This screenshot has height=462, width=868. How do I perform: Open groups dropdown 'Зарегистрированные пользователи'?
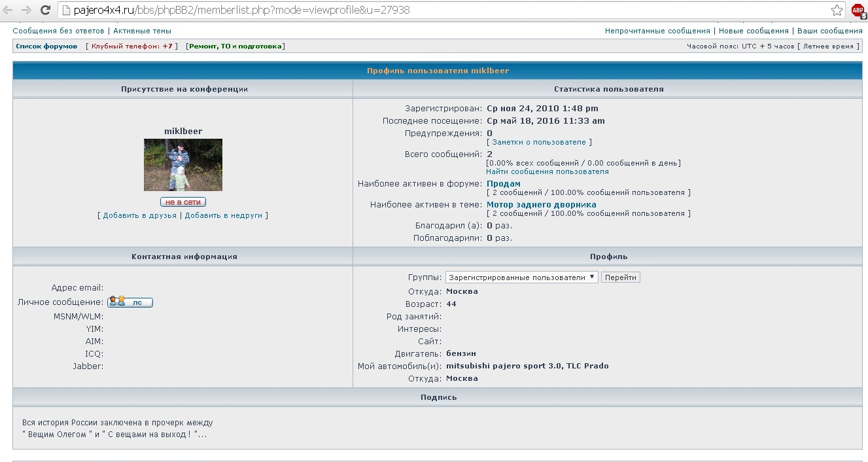click(521, 277)
